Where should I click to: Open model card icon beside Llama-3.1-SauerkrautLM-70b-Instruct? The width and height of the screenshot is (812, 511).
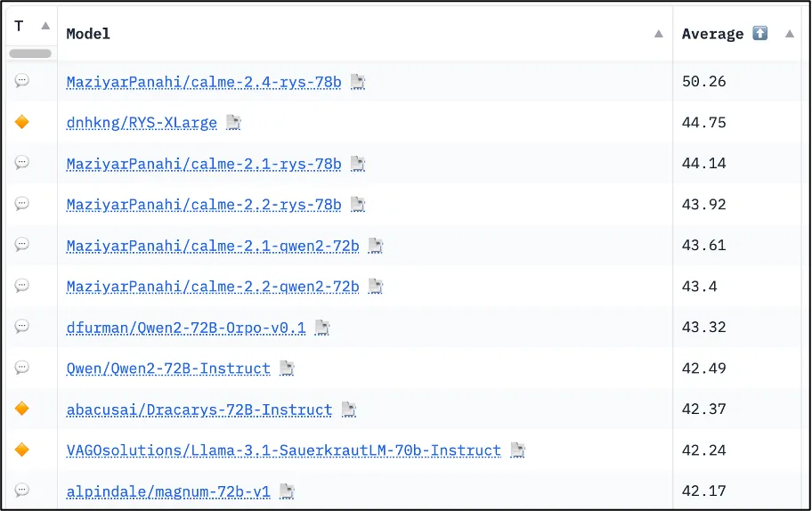(518, 450)
